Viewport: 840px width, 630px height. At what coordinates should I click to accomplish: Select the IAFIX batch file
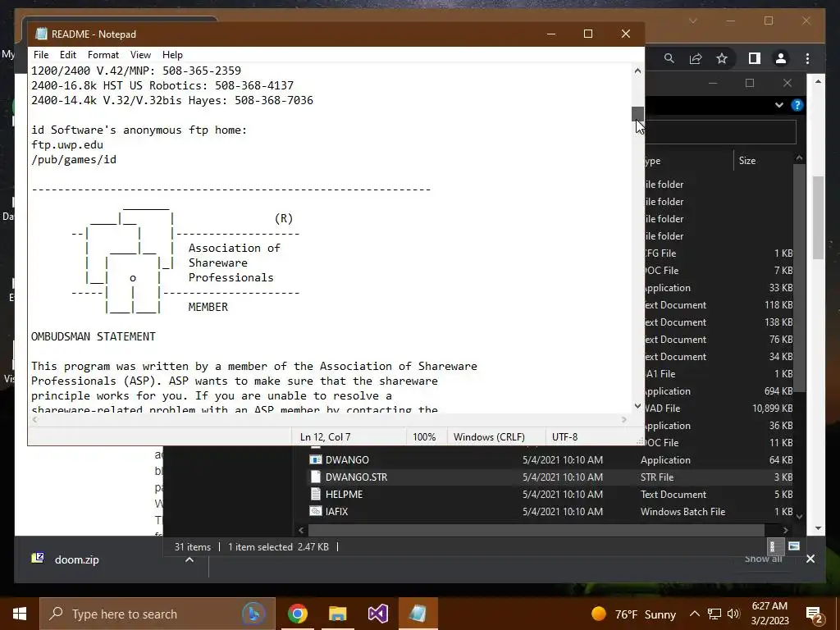pos(336,512)
